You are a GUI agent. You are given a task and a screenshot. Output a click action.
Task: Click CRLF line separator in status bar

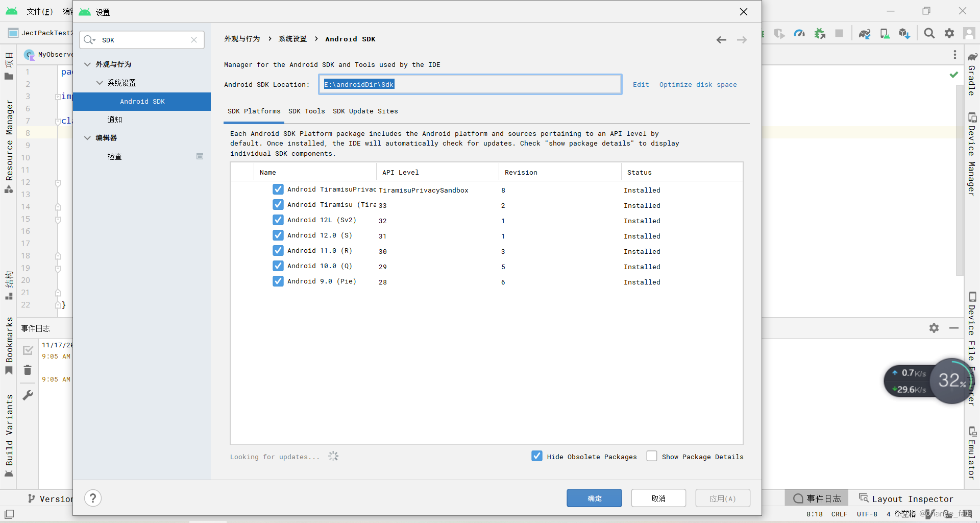tap(839, 514)
